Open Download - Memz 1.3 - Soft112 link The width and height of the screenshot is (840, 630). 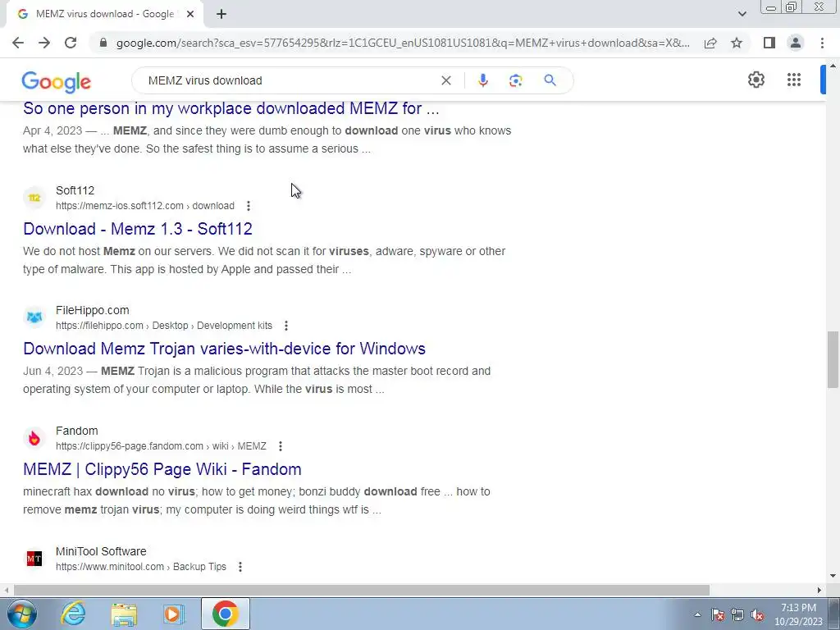pyautogui.click(x=138, y=229)
